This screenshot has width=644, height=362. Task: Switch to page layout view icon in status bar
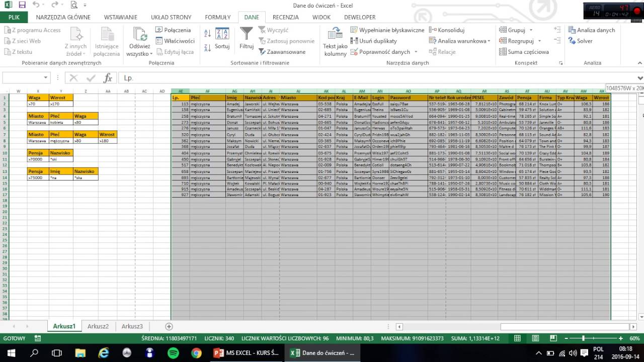(x=535, y=338)
